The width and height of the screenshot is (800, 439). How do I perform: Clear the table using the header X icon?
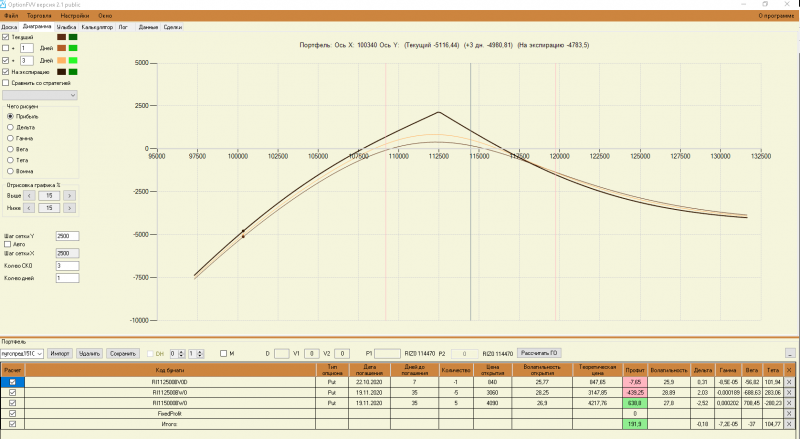pos(789,370)
